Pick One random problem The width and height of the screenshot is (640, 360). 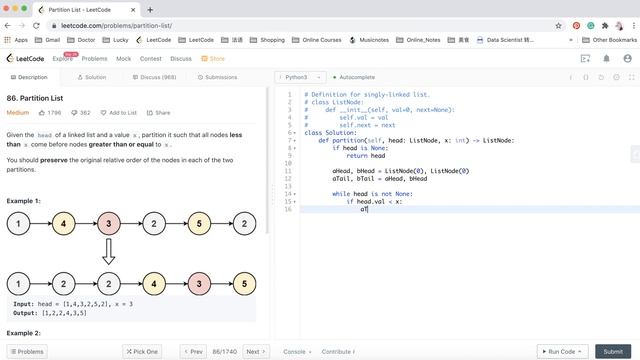[x=142, y=351]
